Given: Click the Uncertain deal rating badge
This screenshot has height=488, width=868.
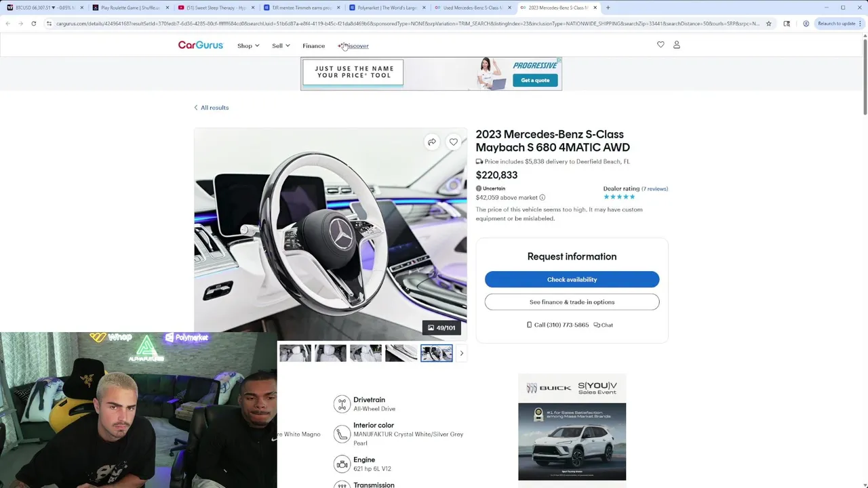Looking at the screenshot, I should 490,188.
